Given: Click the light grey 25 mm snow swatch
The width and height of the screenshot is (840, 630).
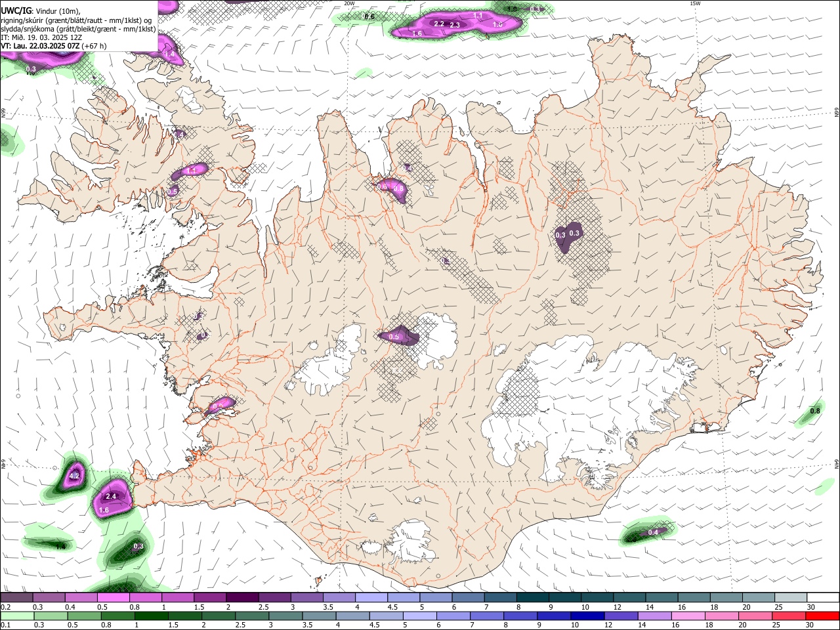Looking at the screenshot, I should [x=791, y=597].
